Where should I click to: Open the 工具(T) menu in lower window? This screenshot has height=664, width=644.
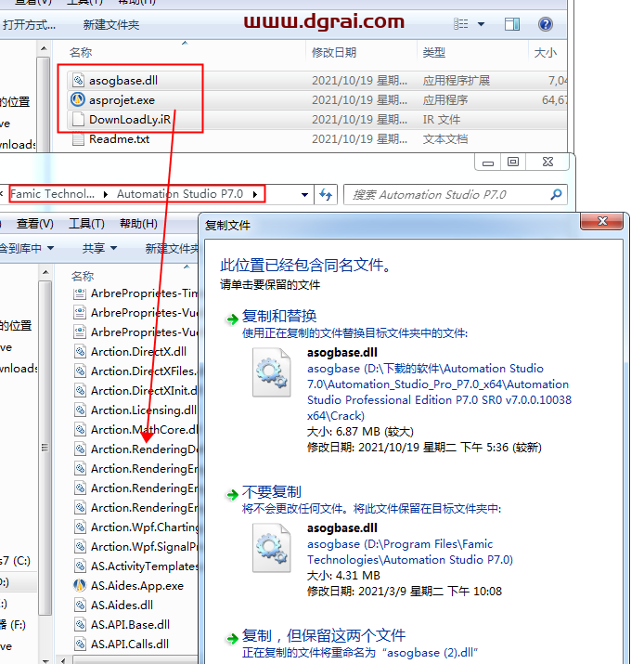86,223
